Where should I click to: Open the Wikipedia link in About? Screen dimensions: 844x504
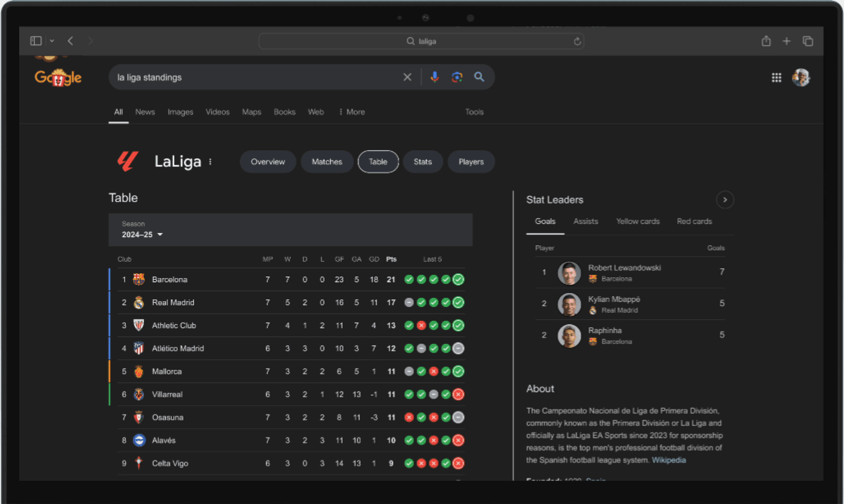coord(669,460)
